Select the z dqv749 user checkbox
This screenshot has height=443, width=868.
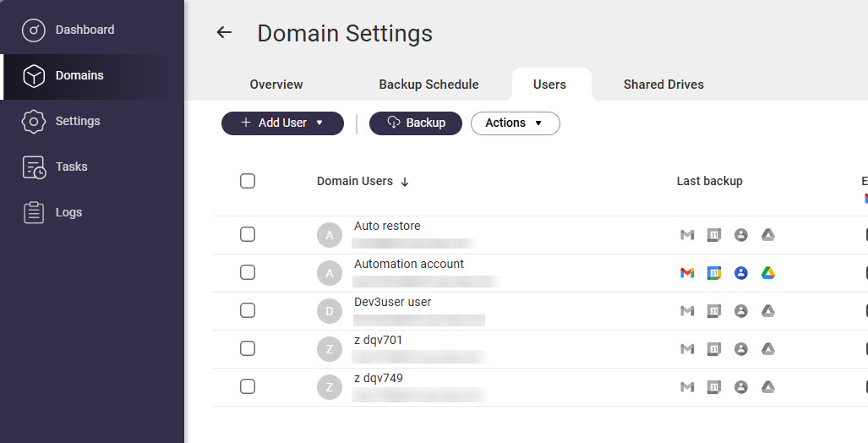[248, 386]
